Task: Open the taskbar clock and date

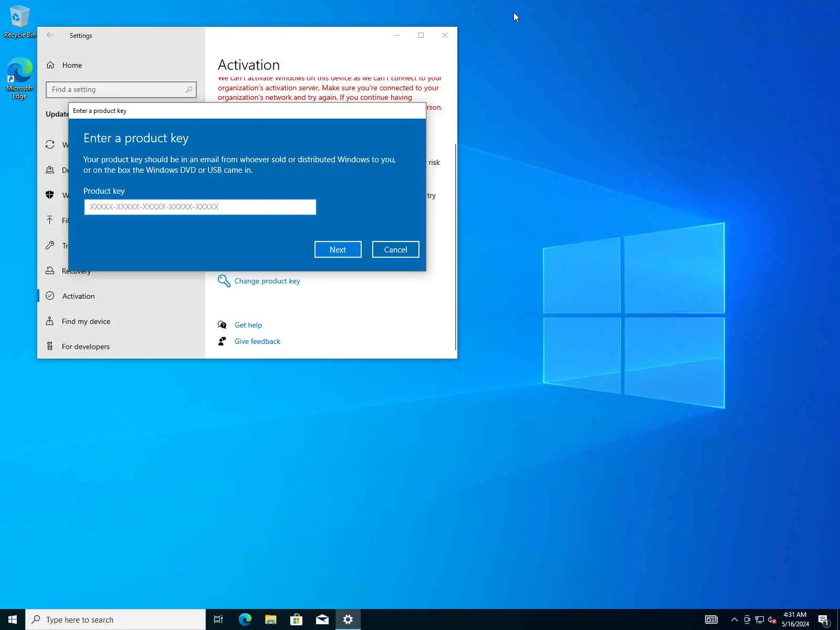Action: tap(795, 619)
